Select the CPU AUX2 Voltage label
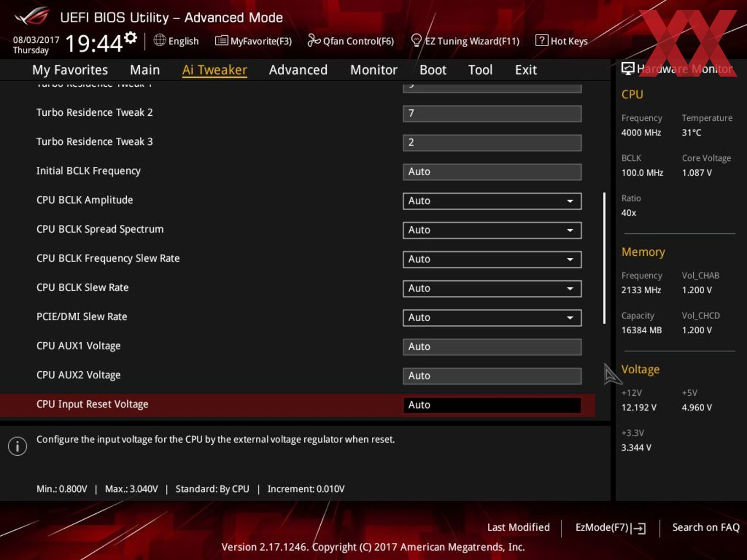 click(x=79, y=375)
